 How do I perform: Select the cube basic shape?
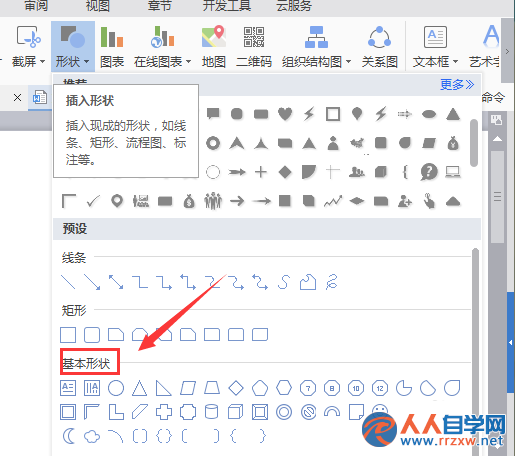pyautogui.click(x=236, y=412)
